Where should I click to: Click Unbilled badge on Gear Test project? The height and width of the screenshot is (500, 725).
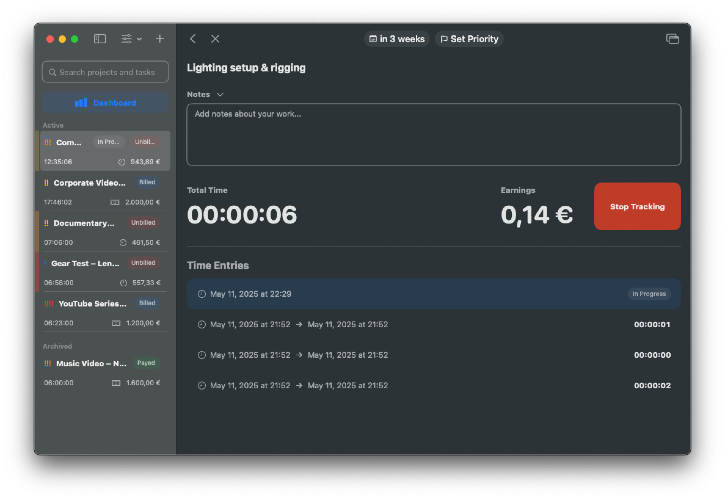click(x=143, y=263)
